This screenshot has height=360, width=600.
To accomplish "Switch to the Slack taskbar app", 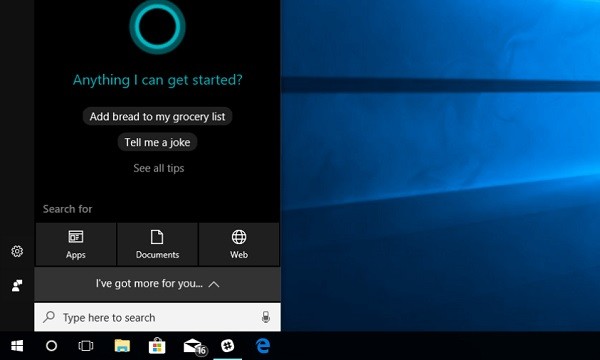I will point(228,346).
